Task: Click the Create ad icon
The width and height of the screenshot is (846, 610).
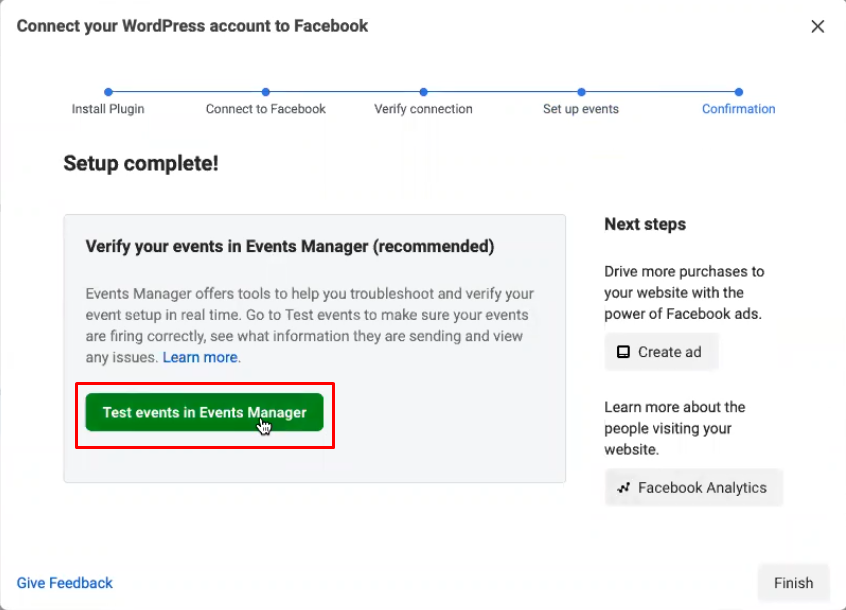Action: (x=623, y=352)
